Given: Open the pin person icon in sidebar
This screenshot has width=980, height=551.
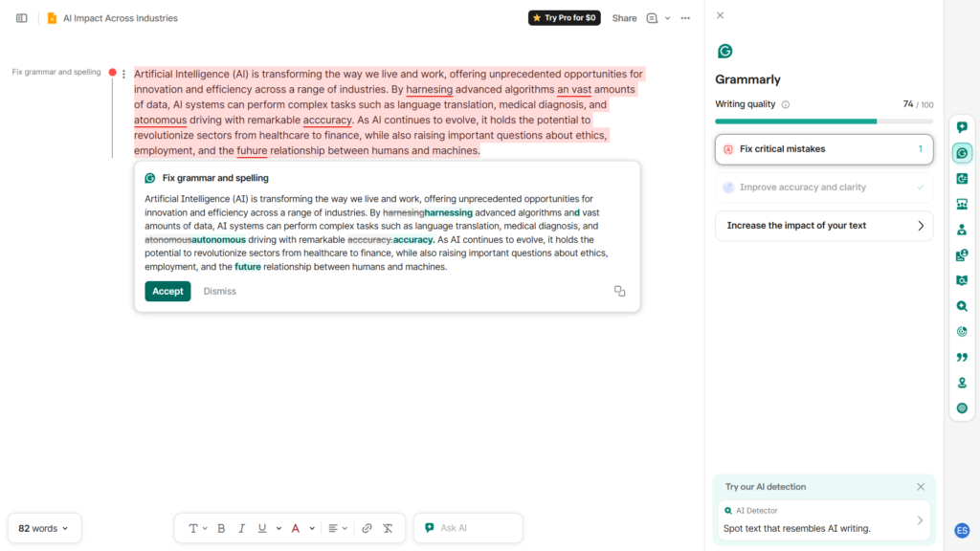Looking at the screenshot, I should pyautogui.click(x=962, y=383).
